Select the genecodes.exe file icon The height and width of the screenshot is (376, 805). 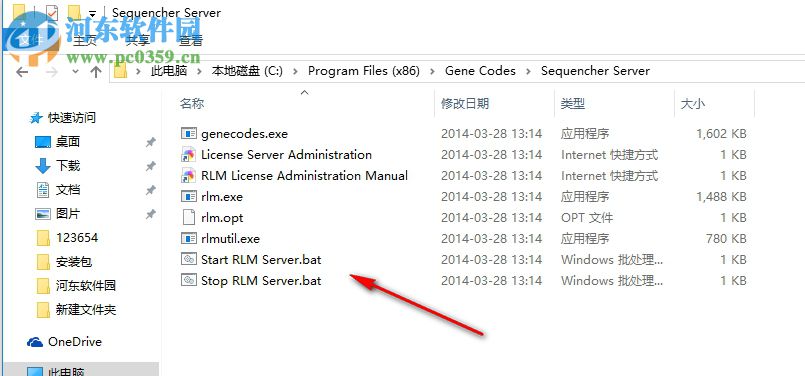189,134
